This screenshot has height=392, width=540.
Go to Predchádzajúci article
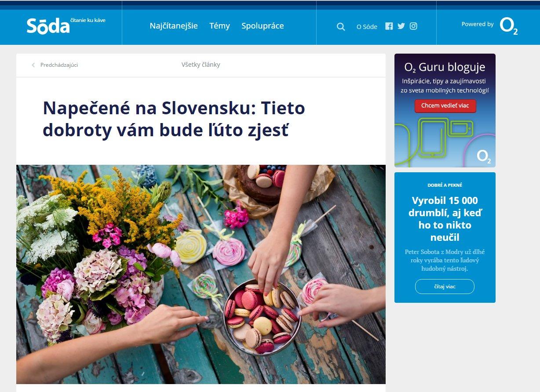59,65
